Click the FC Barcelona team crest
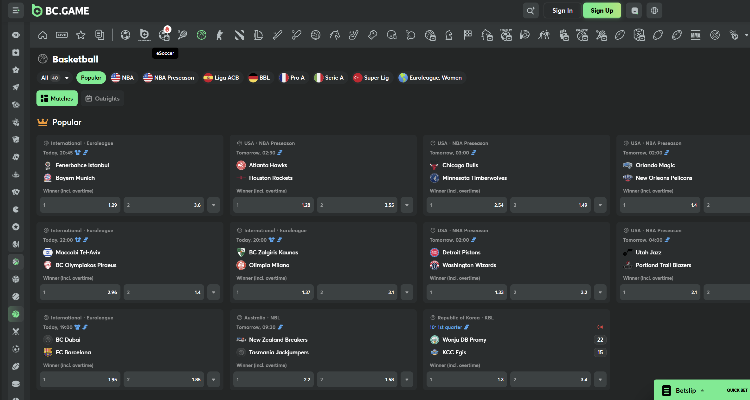 48,352
